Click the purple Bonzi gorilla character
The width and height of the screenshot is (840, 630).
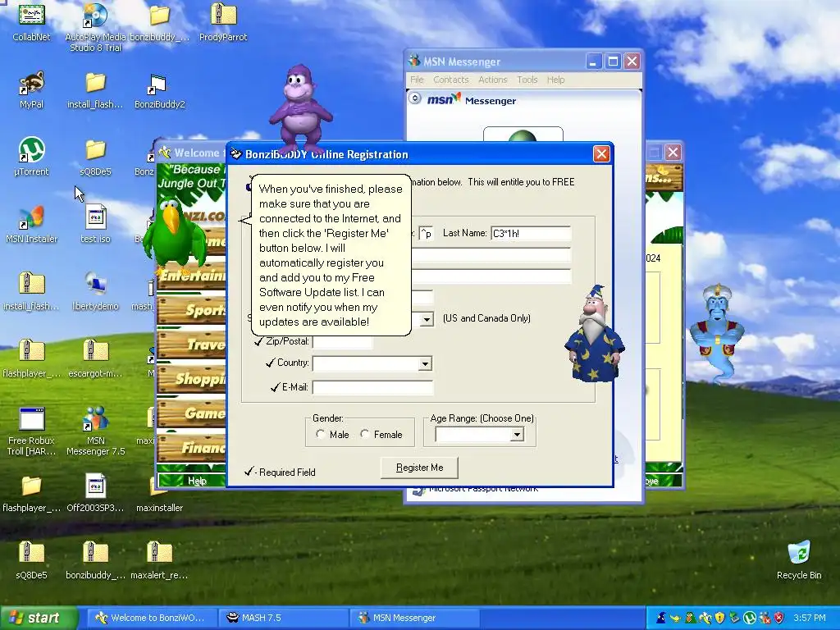[300, 109]
